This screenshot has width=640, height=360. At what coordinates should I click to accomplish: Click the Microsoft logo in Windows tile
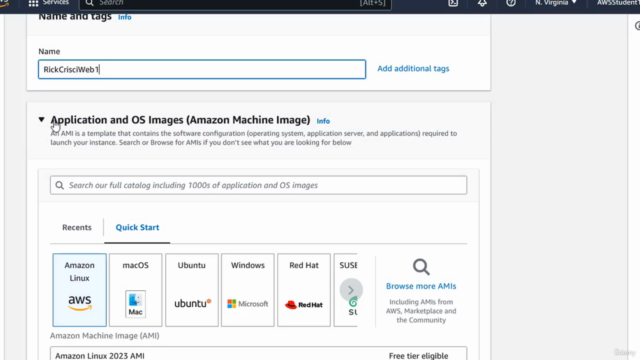point(248,304)
